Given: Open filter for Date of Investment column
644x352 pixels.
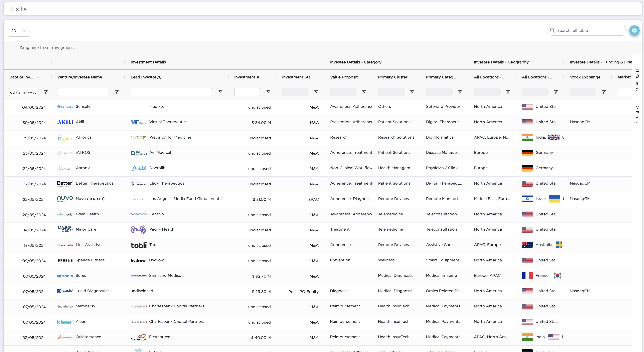Looking at the screenshot, I should tap(46, 92).
